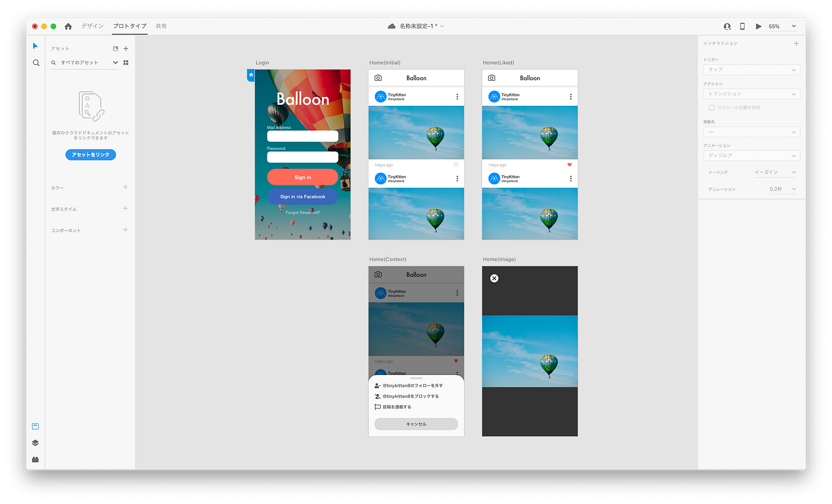Image resolution: width=832 pixels, height=504 pixels.
Task: Select the arrow selection tool
Action: pos(35,46)
